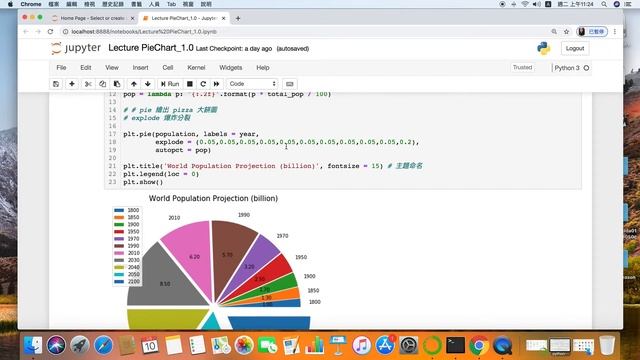Open System Preferences from the dock

(408, 345)
